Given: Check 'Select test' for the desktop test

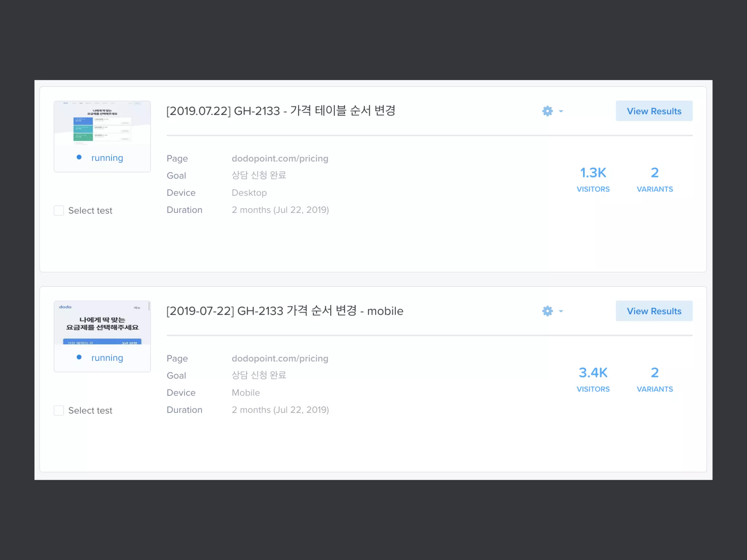Looking at the screenshot, I should tap(59, 210).
